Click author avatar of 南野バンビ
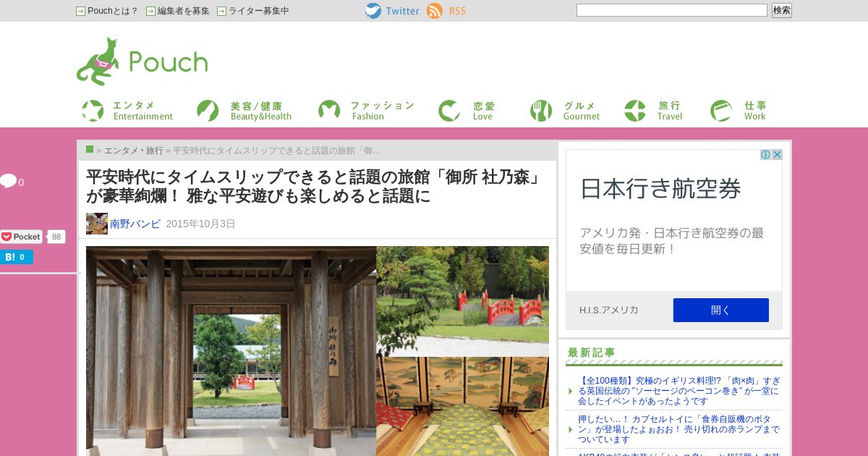 97,224
